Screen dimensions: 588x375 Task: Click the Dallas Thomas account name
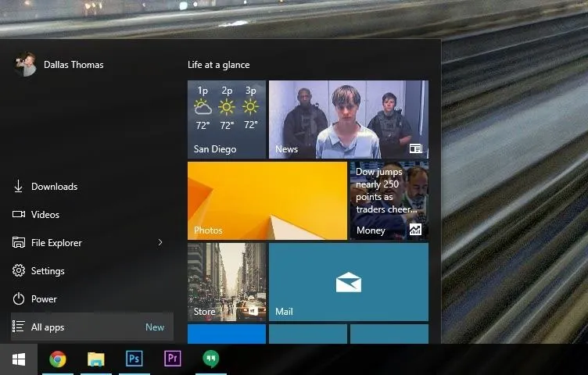[73, 64]
